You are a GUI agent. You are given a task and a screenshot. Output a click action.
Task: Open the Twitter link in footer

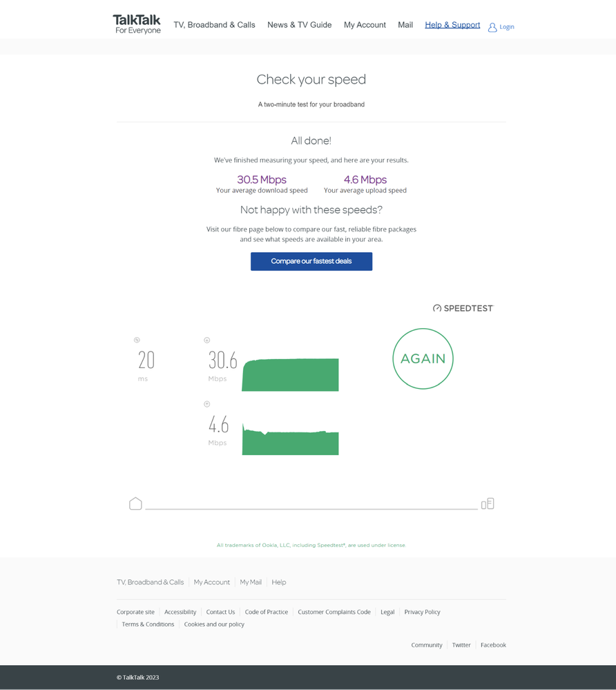(x=461, y=645)
